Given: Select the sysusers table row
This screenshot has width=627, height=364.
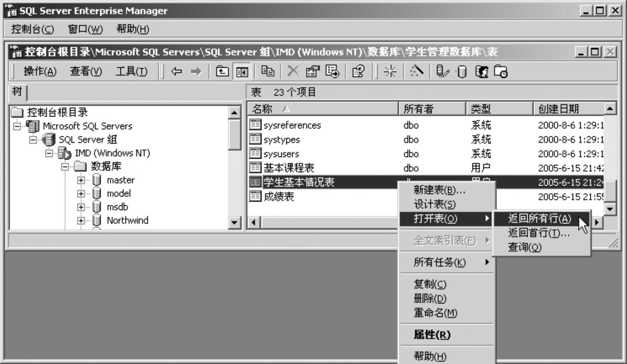Looking at the screenshot, I should tap(426, 154).
